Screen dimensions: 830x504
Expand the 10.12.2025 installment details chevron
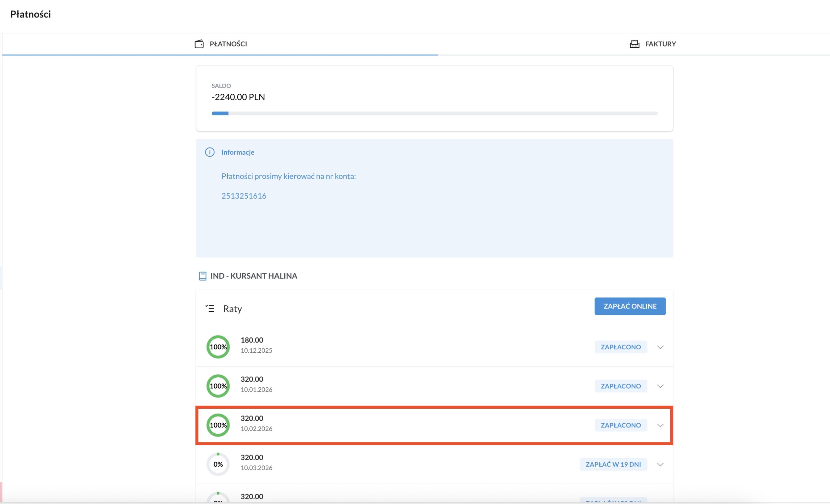(660, 347)
